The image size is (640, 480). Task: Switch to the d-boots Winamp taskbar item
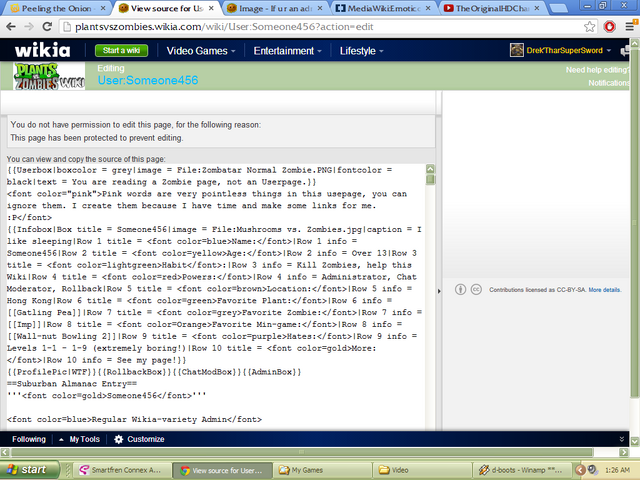pos(522,470)
